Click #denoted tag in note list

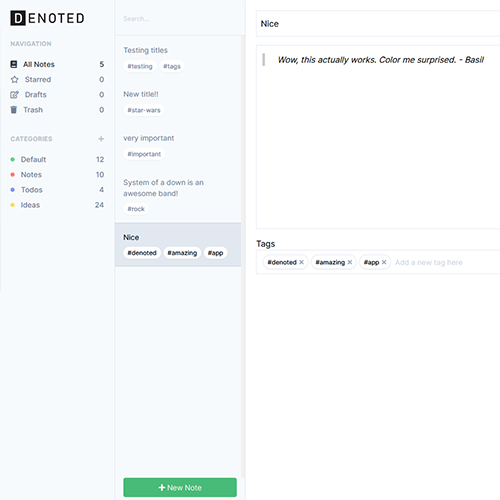142,253
